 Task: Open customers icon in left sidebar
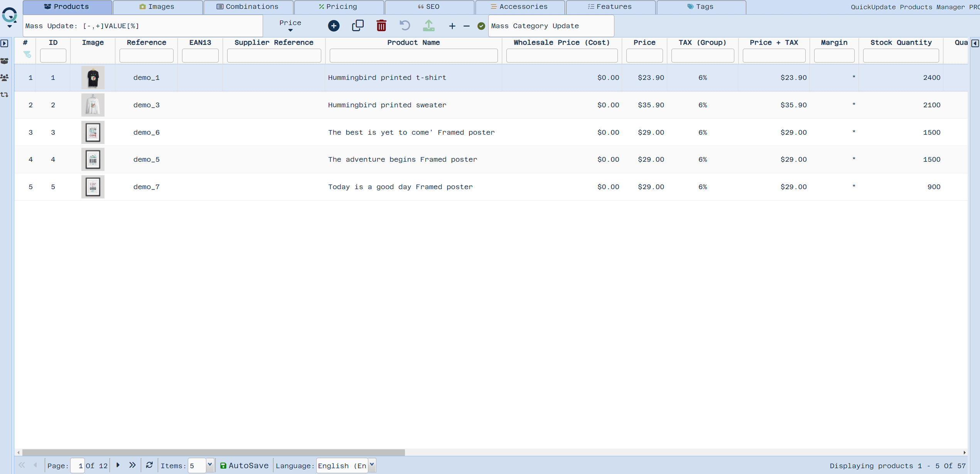[5, 78]
